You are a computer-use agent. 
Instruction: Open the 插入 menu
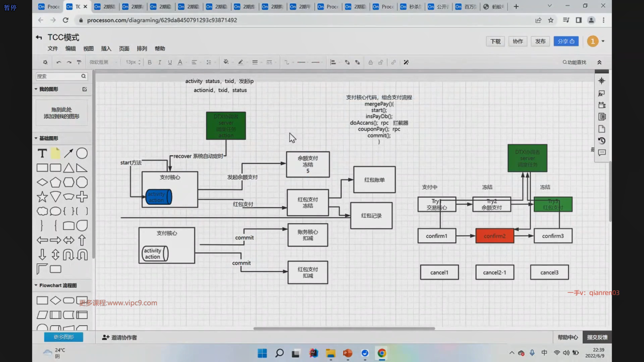point(106,49)
